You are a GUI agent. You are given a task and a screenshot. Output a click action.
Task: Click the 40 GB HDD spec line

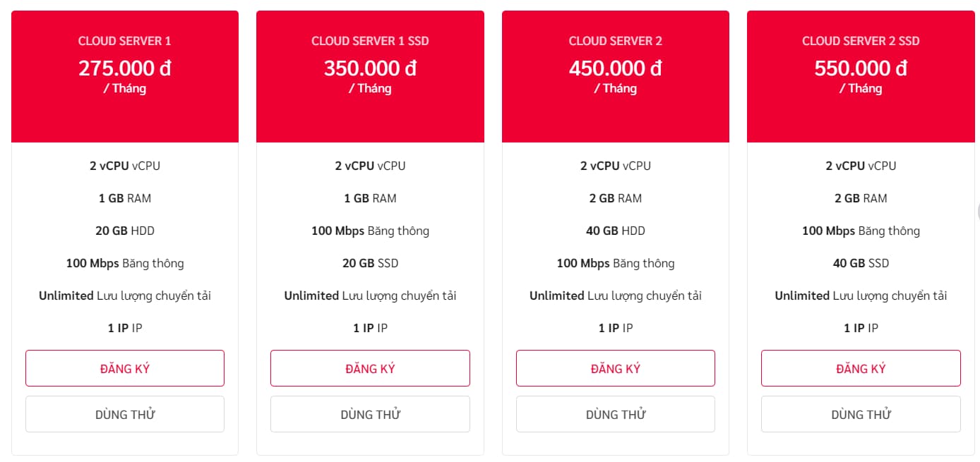pos(616,231)
